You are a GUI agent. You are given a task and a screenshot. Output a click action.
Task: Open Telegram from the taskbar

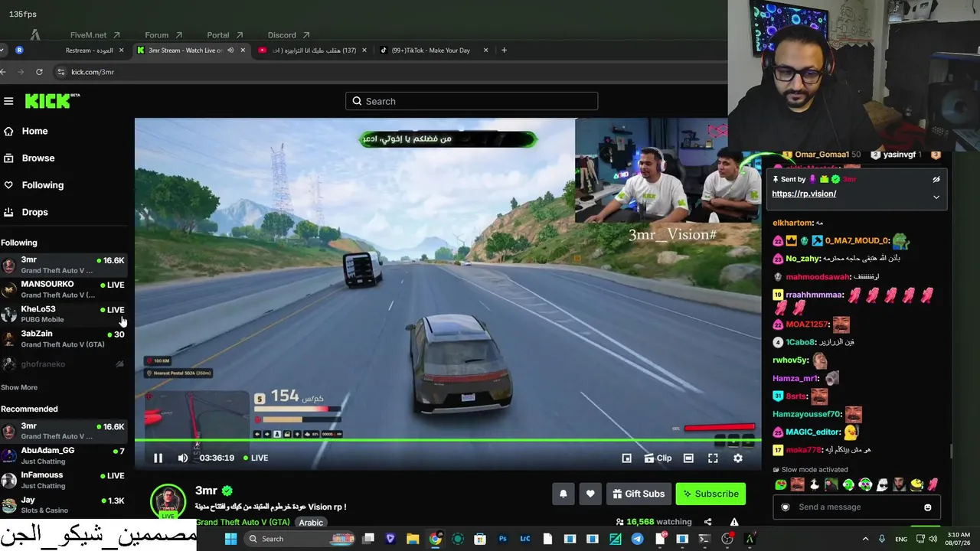[637, 539]
